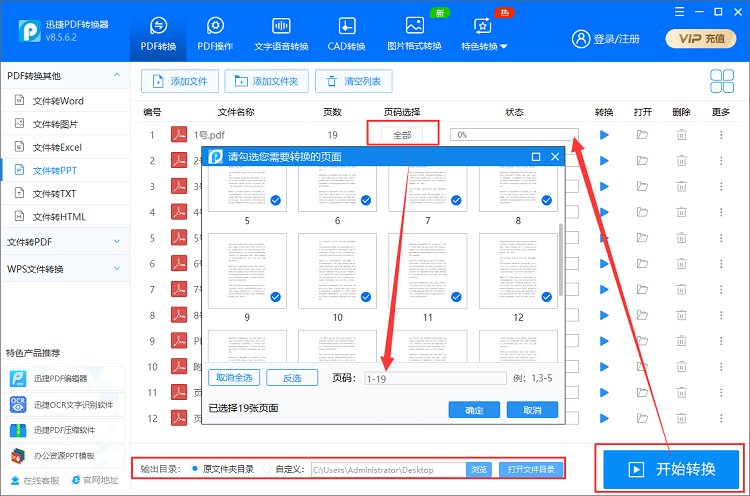Viewport: 750px width, 496px height.
Task: Expand 特色转换 dropdown menu
Action: 484,33
